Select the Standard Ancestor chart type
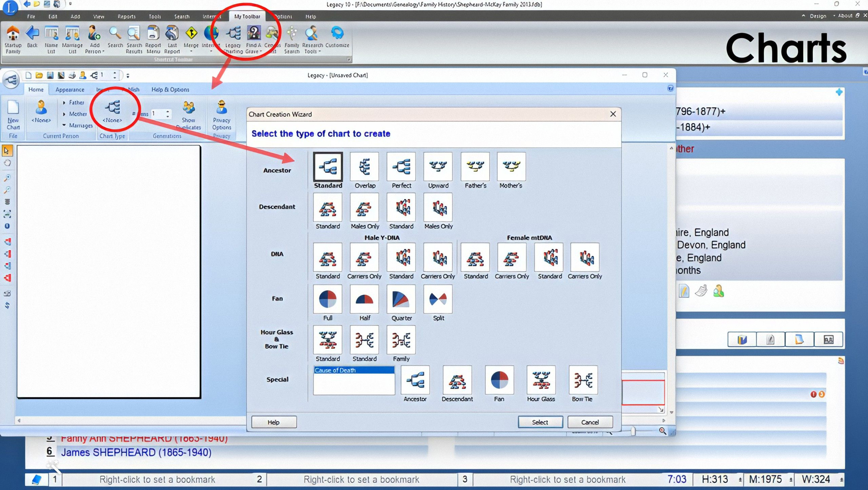Screen dimensions: 868x490 click(x=327, y=167)
